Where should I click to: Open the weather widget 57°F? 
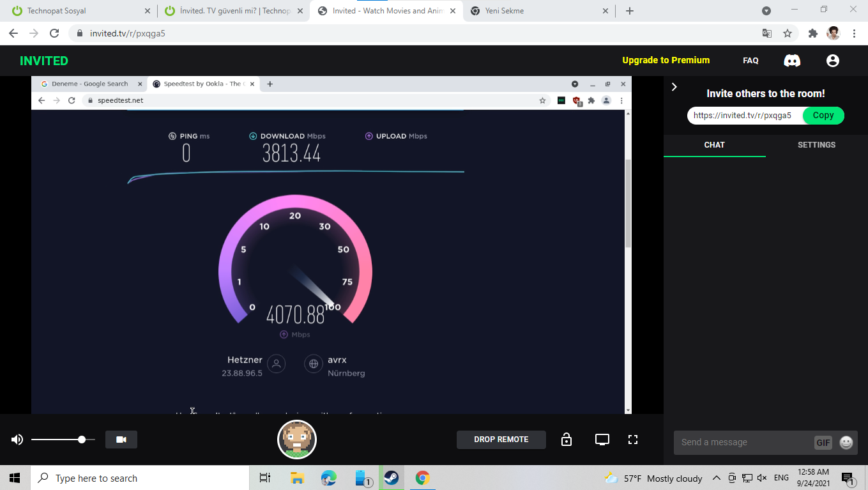point(653,478)
